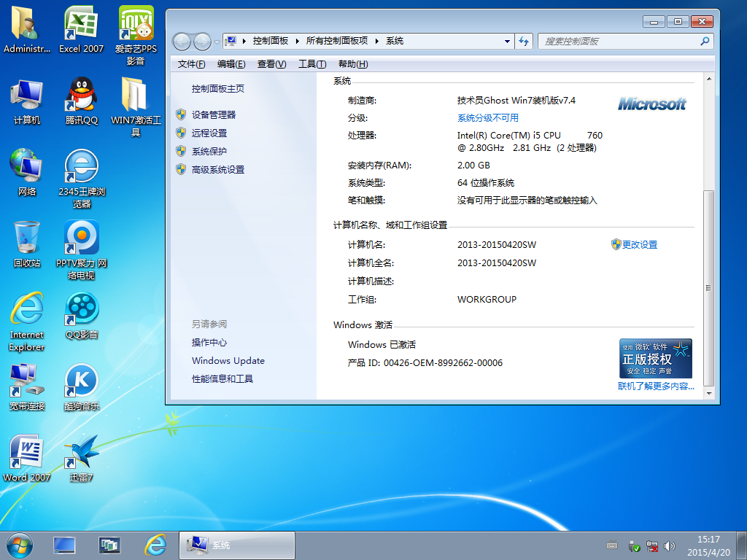Click the volume speaker tray icon

click(670, 546)
